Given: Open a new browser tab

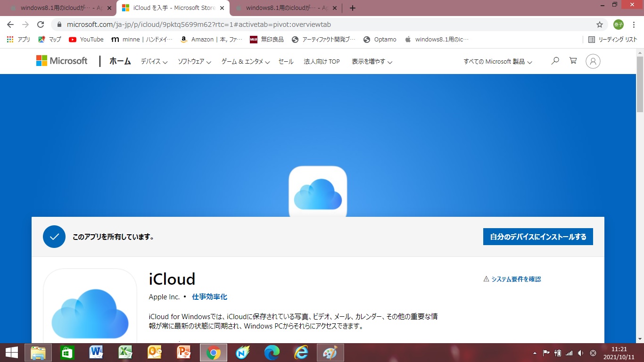Looking at the screenshot, I should 353,8.
